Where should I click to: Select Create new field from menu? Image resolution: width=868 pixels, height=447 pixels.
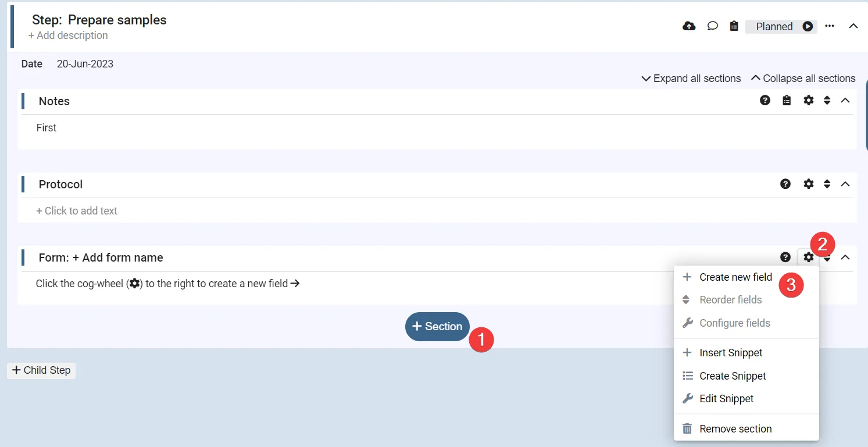point(735,277)
